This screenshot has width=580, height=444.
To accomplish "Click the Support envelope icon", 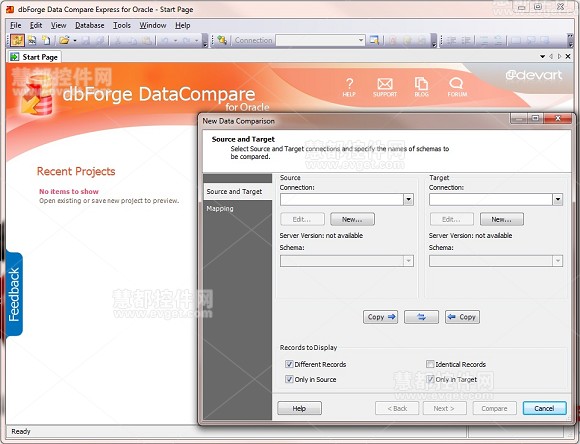I will click(385, 87).
